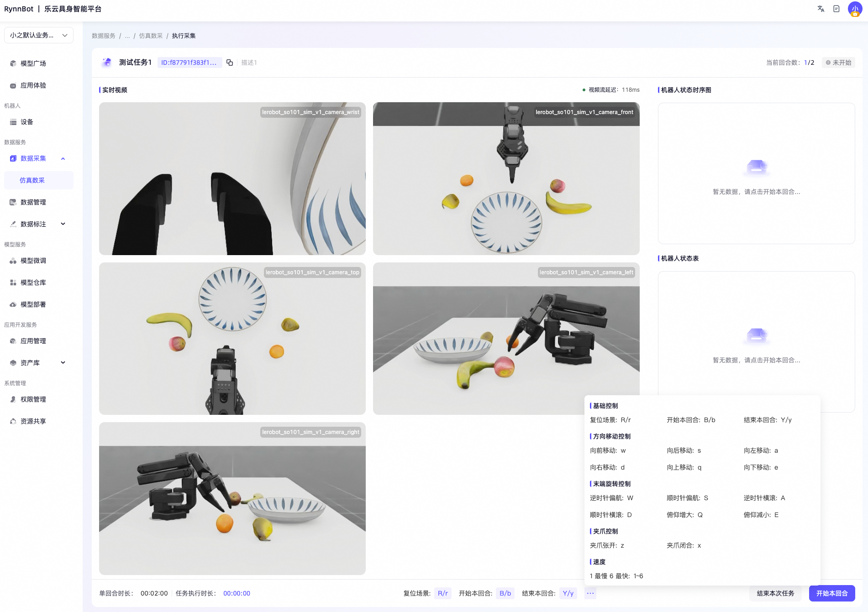This screenshot has width=868, height=612.
Task: Click the 开始本回合 button
Action: click(832, 593)
